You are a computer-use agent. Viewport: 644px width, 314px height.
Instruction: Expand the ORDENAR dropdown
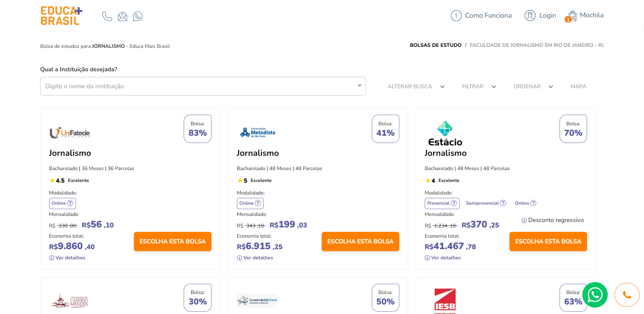click(533, 87)
